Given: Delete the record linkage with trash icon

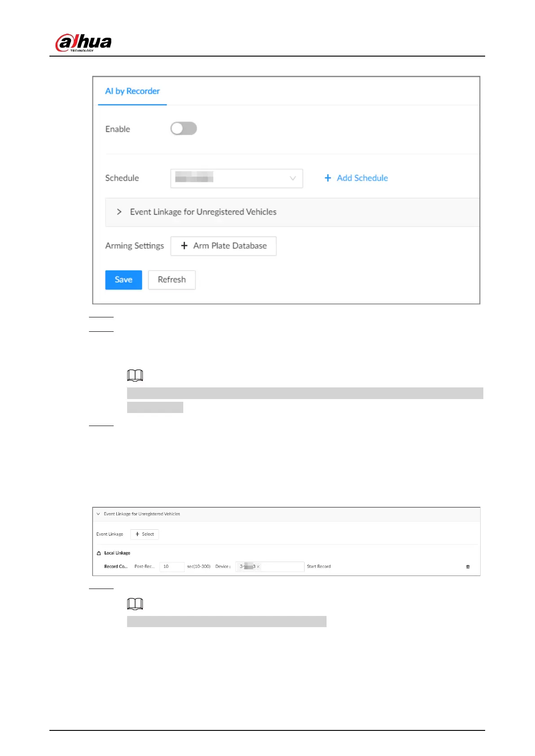Looking at the screenshot, I should 468,567.
